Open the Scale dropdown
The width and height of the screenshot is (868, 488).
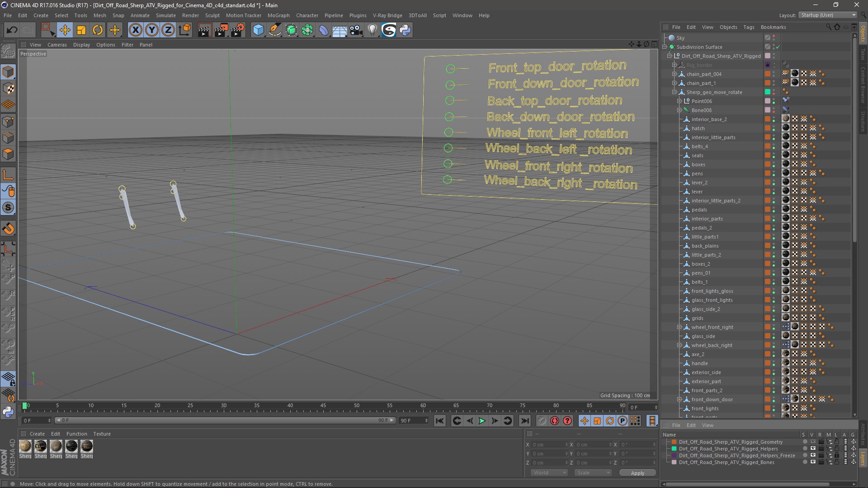[x=593, y=473]
